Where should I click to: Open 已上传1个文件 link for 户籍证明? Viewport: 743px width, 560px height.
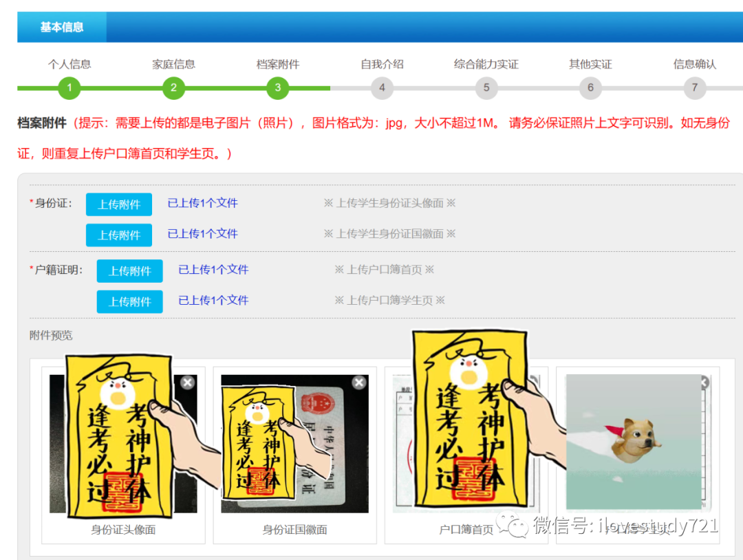coord(212,269)
